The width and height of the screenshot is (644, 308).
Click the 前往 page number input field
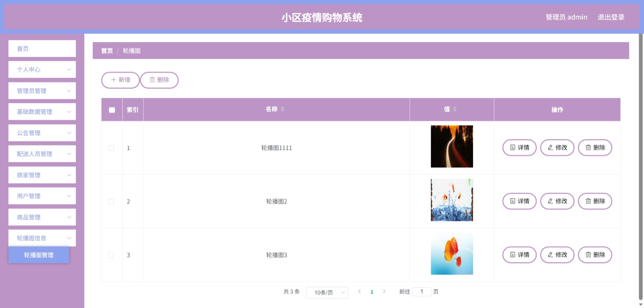tap(422, 292)
